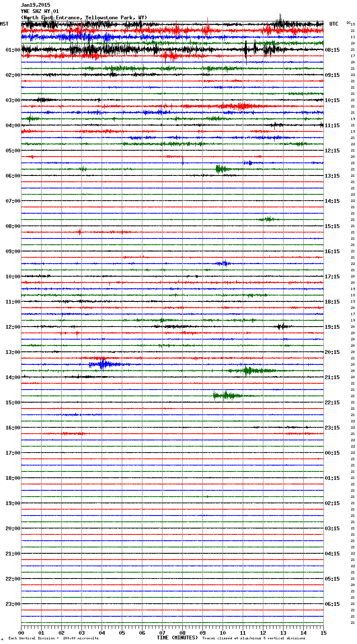Click the 00 minute tick label on bottom axis

(x=21, y=633)
